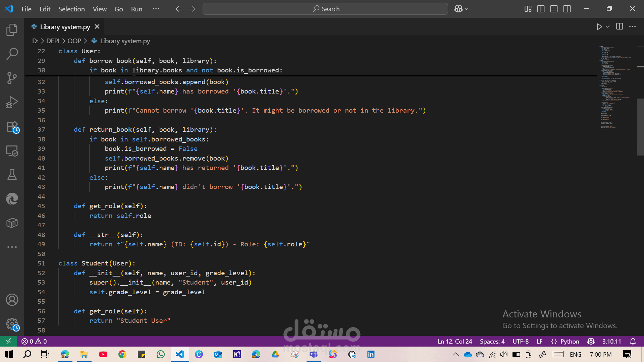644x362 pixels.
Task: Open the Extensions view
Action: point(12,127)
